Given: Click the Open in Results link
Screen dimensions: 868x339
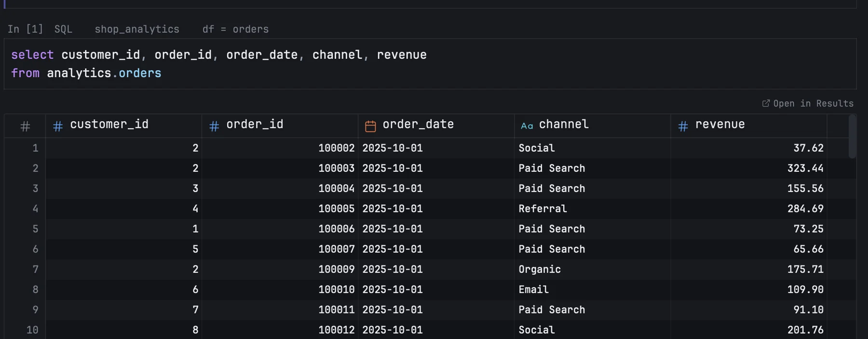Looking at the screenshot, I should pyautogui.click(x=808, y=104).
